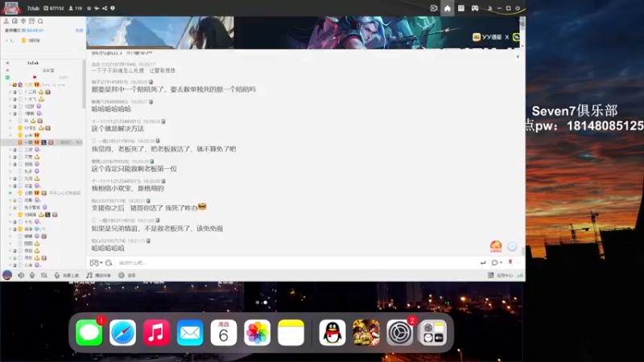Open Safari in the dock

tap(123, 332)
